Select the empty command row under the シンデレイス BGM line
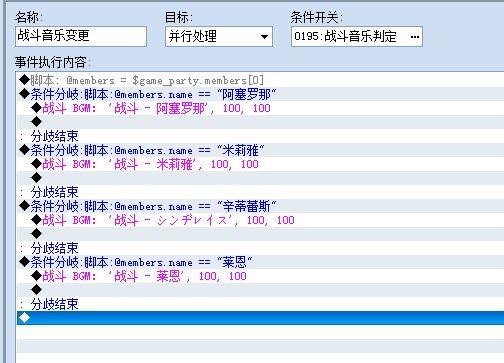This screenshot has width=504, height=363. pos(261,234)
